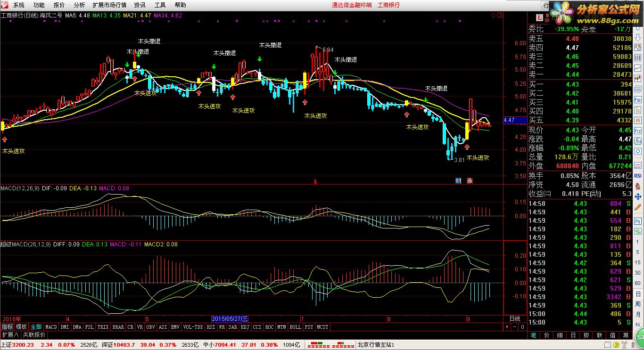
Task: Switch to the 细 detail tab
Action: (560, 335)
